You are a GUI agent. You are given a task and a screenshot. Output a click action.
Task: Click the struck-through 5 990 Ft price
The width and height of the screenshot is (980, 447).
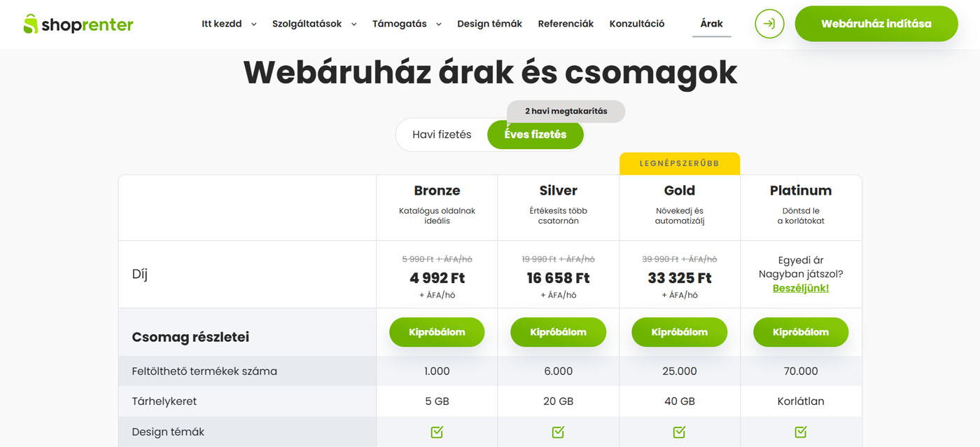[437, 259]
